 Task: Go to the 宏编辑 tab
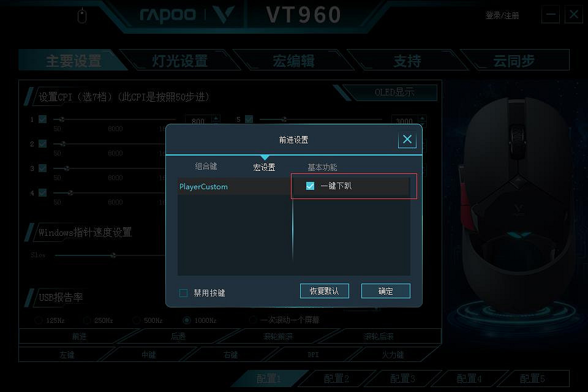(293, 61)
